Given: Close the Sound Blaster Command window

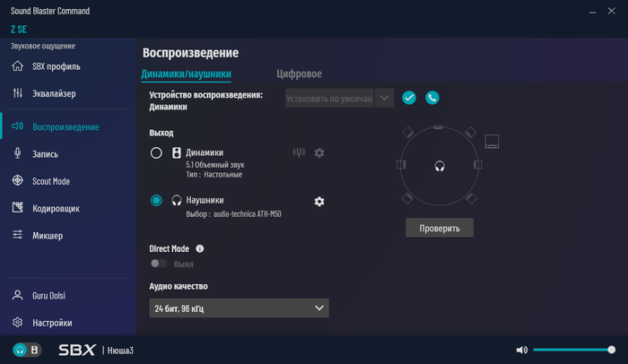Looking at the screenshot, I should pos(611,12).
